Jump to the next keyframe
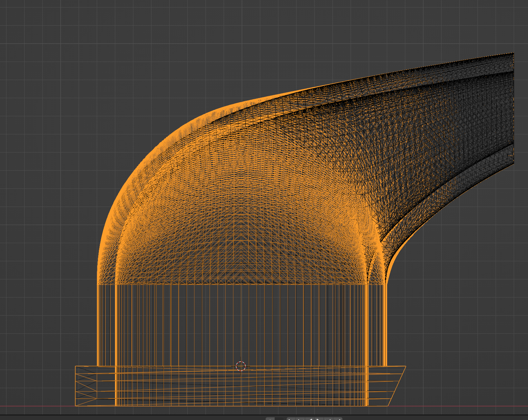This screenshot has height=420, width=528. (x=329, y=419)
